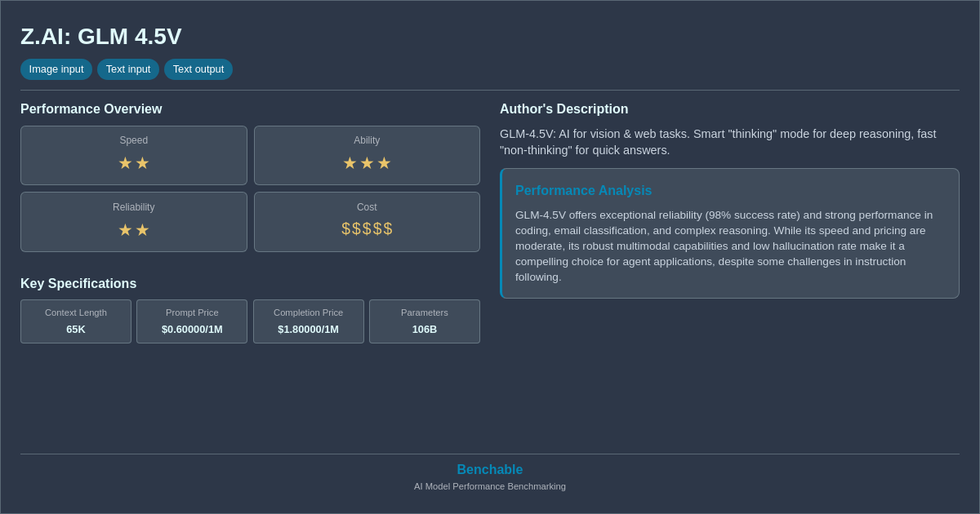Click the first star under Speed rating
Viewport: 980px width, 514px height.
click(x=125, y=163)
